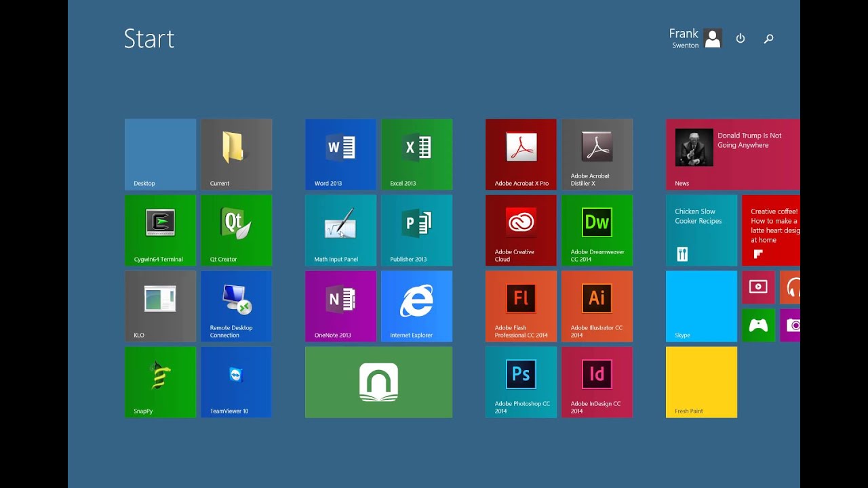Image resolution: width=868 pixels, height=488 pixels.
Task: Go to the Desktop tile
Action: (x=160, y=155)
